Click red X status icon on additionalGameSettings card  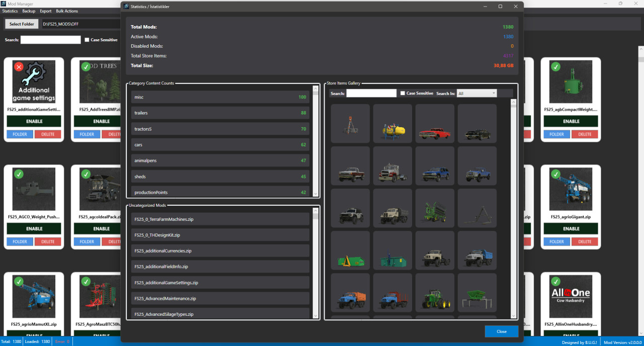tap(19, 66)
